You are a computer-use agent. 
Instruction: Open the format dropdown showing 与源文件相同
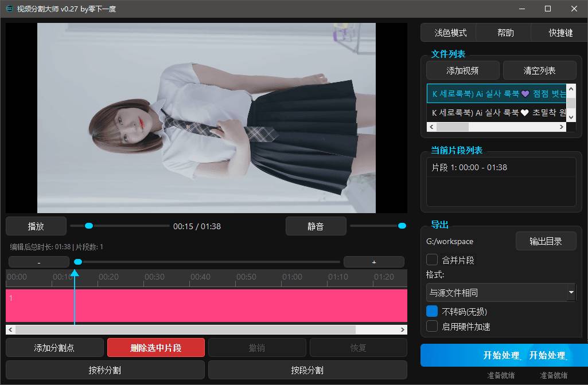500,292
